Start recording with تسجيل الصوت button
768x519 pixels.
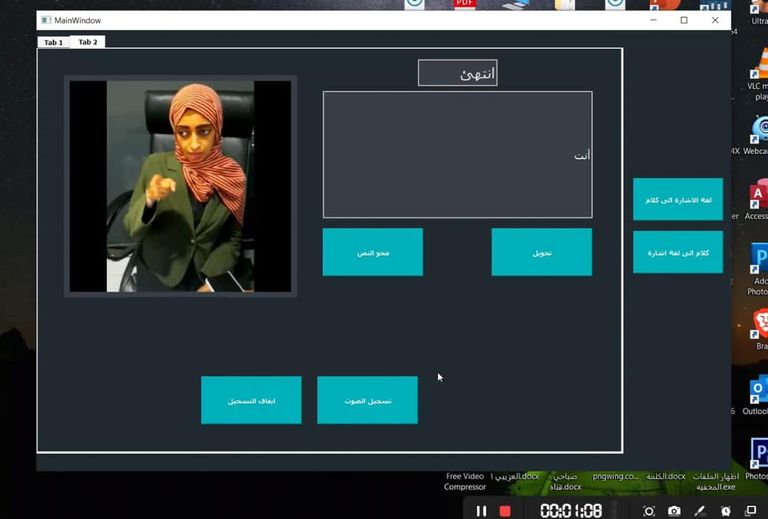click(367, 400)
